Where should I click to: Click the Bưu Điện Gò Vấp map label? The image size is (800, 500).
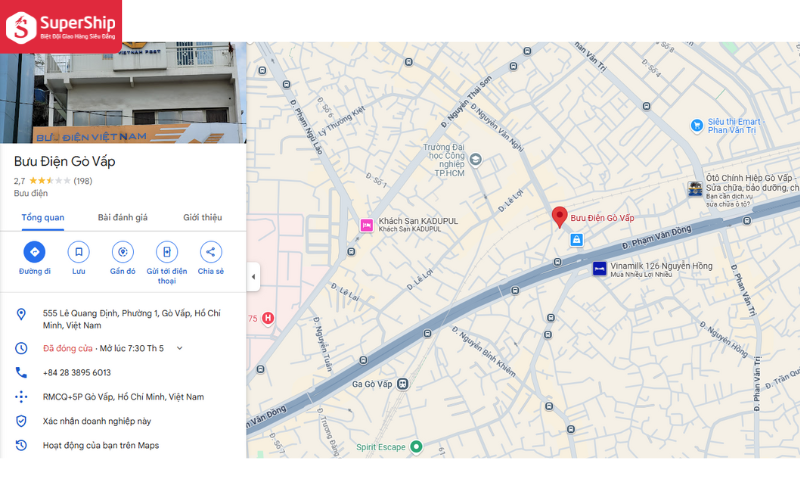602,218
